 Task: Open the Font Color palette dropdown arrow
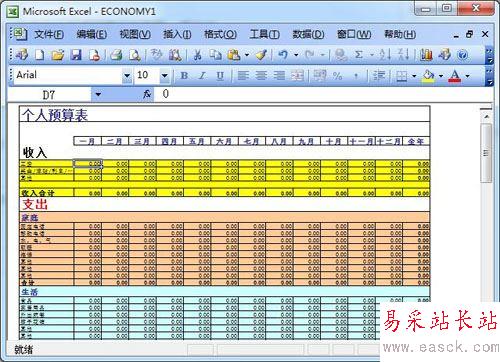tap(467, 76)
